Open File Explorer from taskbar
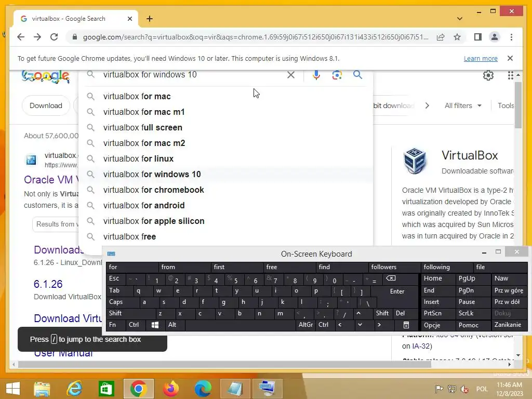 click(x=42, y=389)
